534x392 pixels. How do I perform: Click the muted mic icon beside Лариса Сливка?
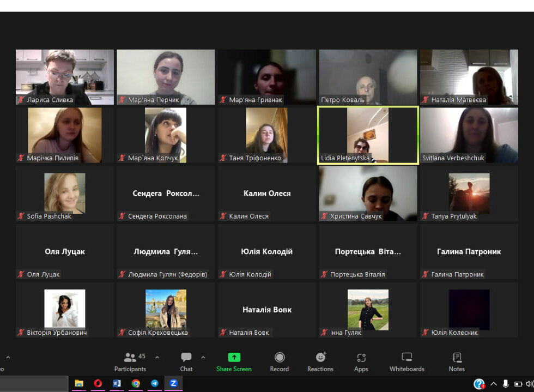(x=21, y=100)
